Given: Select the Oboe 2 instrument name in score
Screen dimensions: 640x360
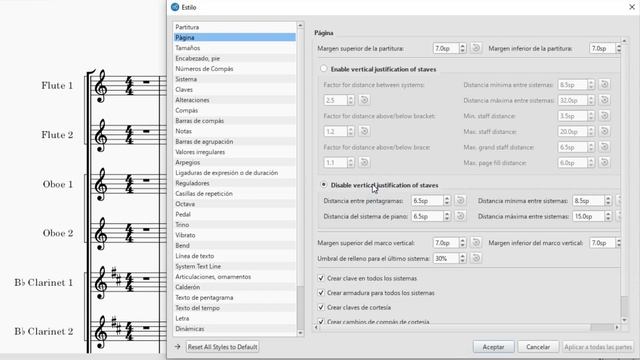Looking at the screenshot, I should click(58, 233).
